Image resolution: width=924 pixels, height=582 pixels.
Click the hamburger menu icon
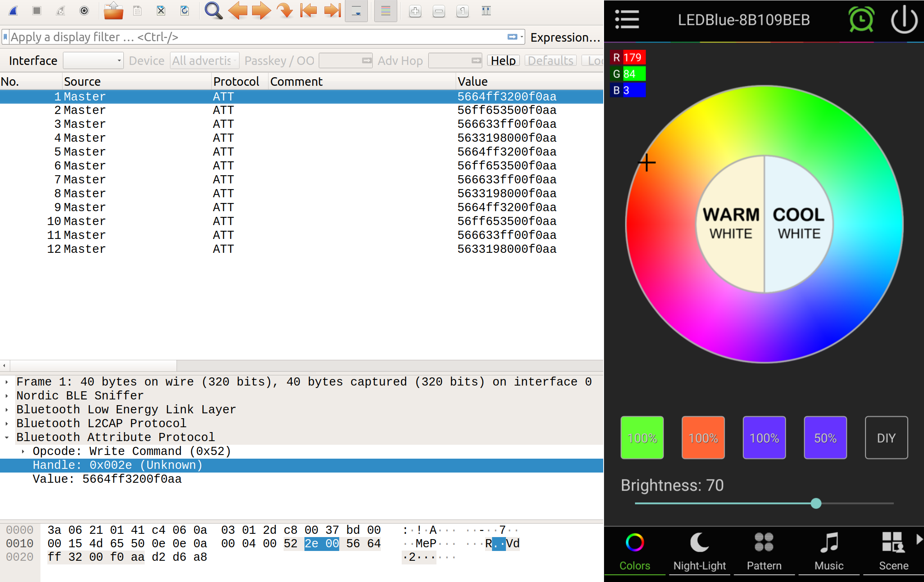pos(627,20)
